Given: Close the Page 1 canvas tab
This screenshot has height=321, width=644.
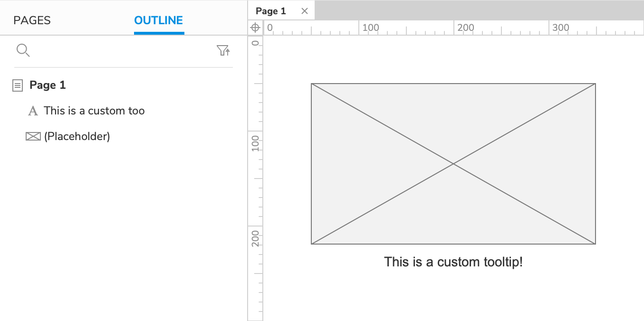Looking at the screenshot, I should (x=305, y=11).
